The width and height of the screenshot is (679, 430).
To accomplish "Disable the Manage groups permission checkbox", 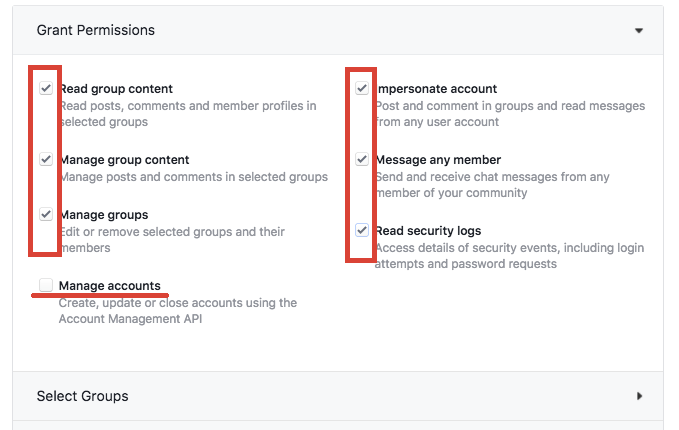I will [46, 215].
